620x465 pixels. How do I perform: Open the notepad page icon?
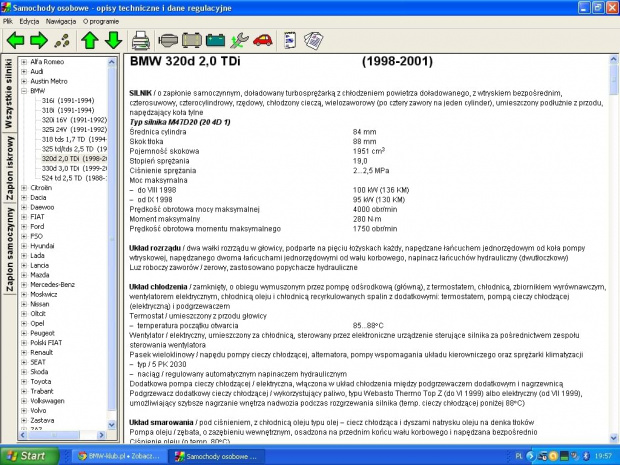(290, 40)
